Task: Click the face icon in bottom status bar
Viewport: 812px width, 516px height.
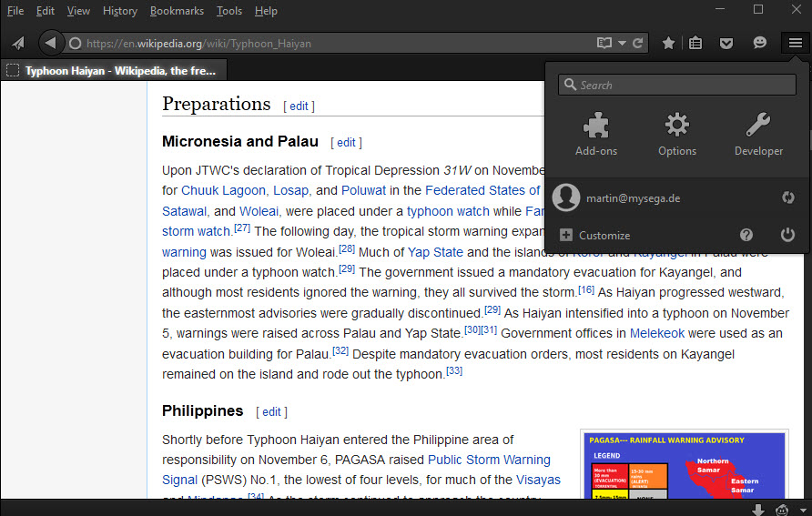Action: 782,510
